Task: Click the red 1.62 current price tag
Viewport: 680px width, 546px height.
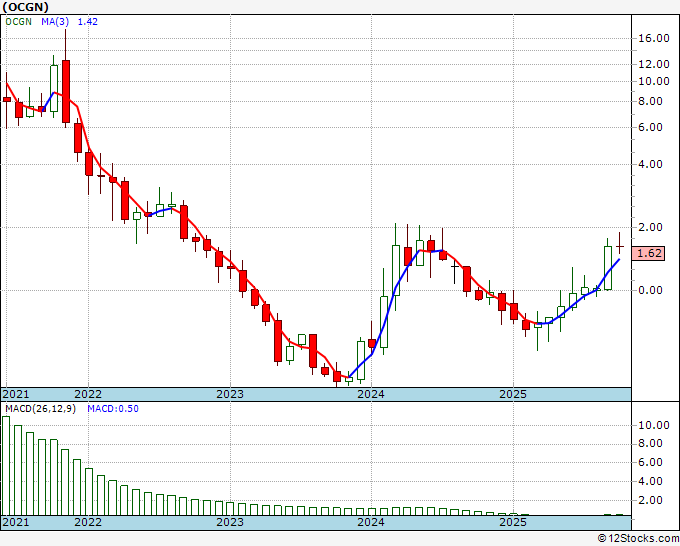Action: [649, 253]
